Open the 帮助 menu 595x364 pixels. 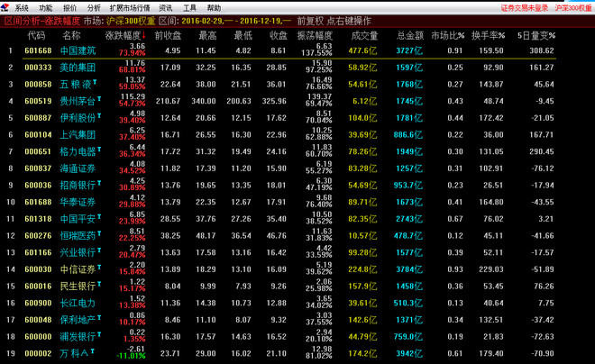point(214,8)
